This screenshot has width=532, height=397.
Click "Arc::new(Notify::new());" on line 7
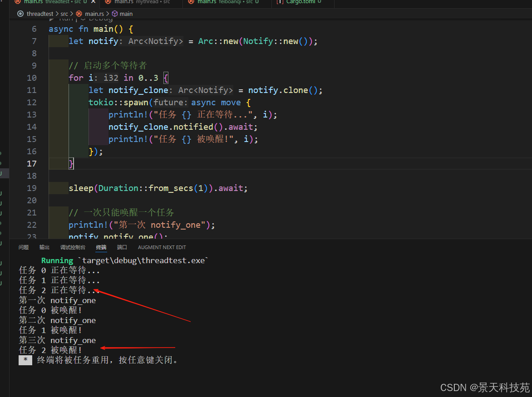pos(258,41)
